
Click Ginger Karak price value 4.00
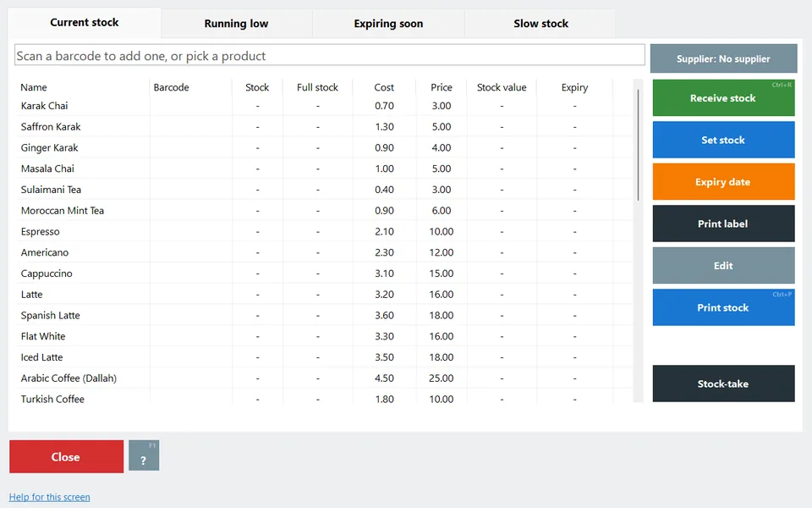click(442, 147)
